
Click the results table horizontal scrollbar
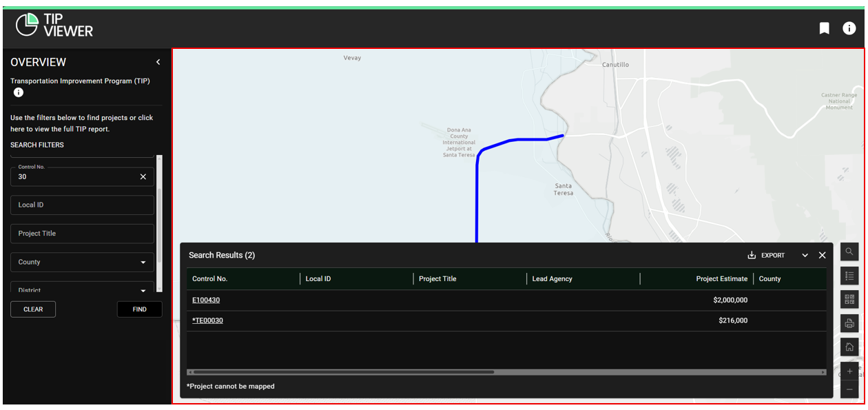(344, 372)
